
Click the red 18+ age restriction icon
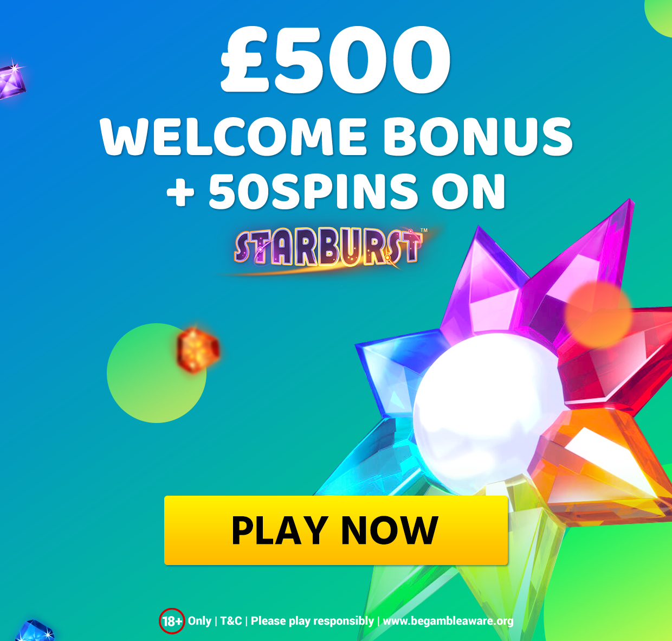pos(172,621)
